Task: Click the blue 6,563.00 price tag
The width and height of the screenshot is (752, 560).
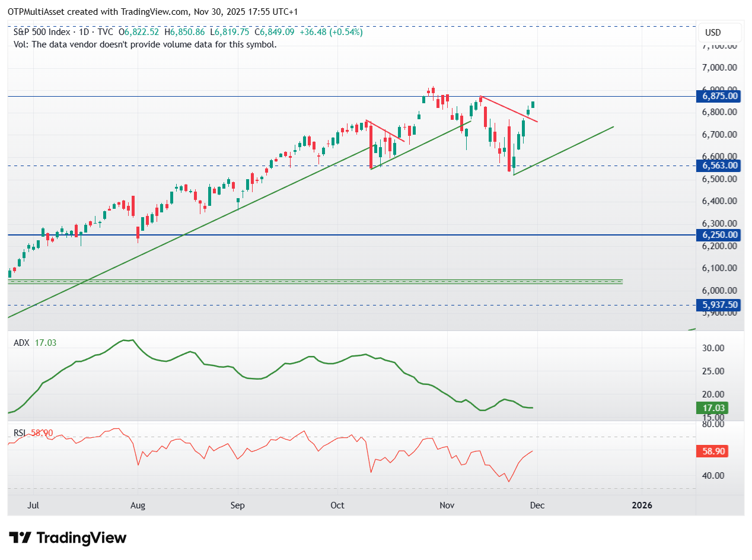Action: click(x=718, y=166)
